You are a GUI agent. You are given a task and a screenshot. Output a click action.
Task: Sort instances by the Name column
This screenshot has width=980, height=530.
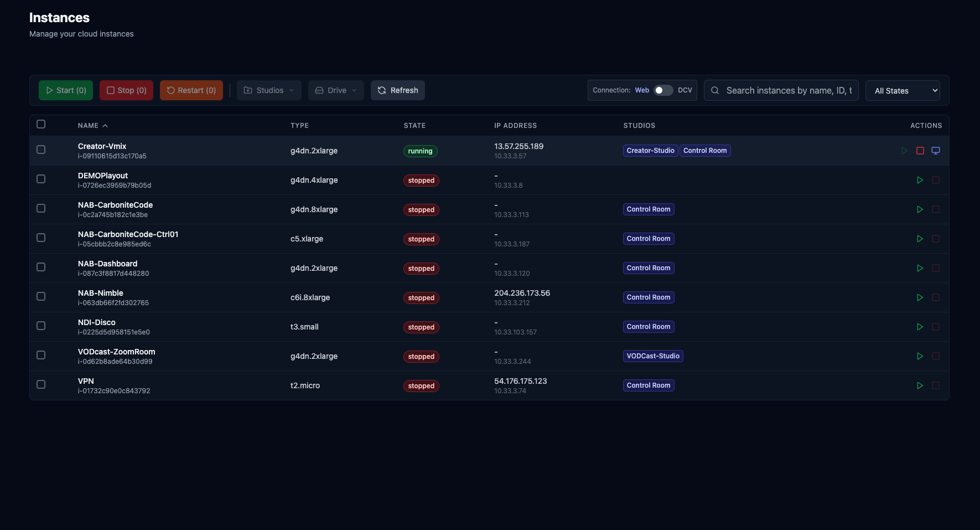(x=91, y=125)
